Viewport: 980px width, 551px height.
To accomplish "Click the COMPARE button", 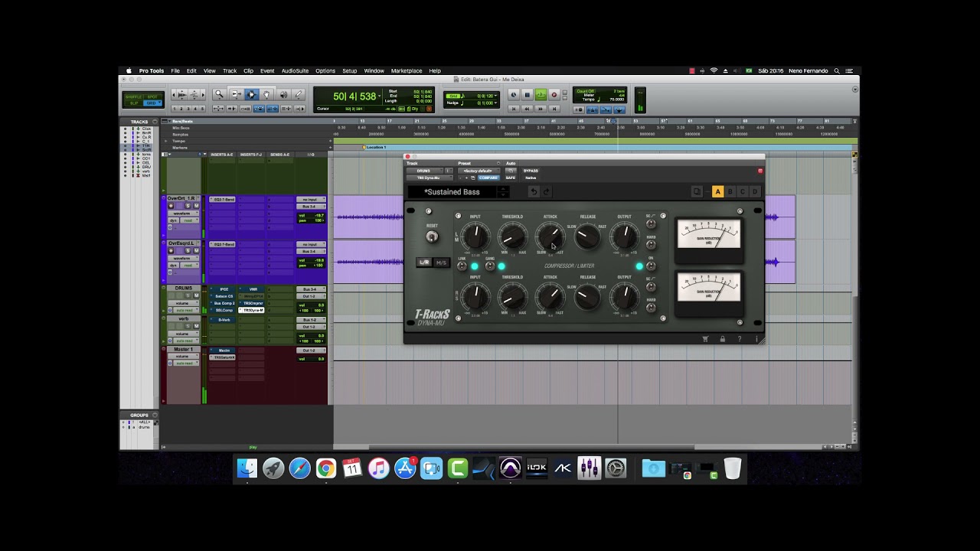I will [488, 178].
